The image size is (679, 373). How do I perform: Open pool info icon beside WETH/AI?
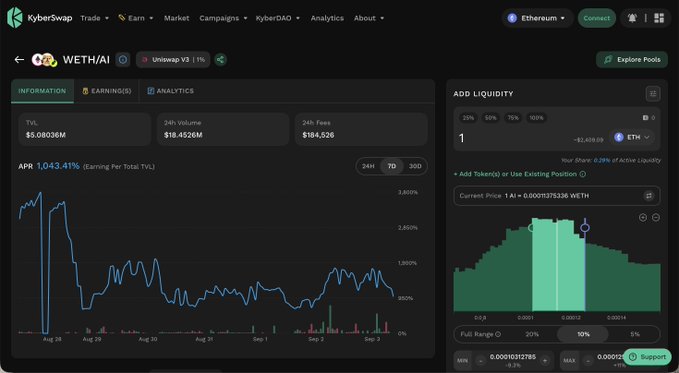(x=123, y=60)
